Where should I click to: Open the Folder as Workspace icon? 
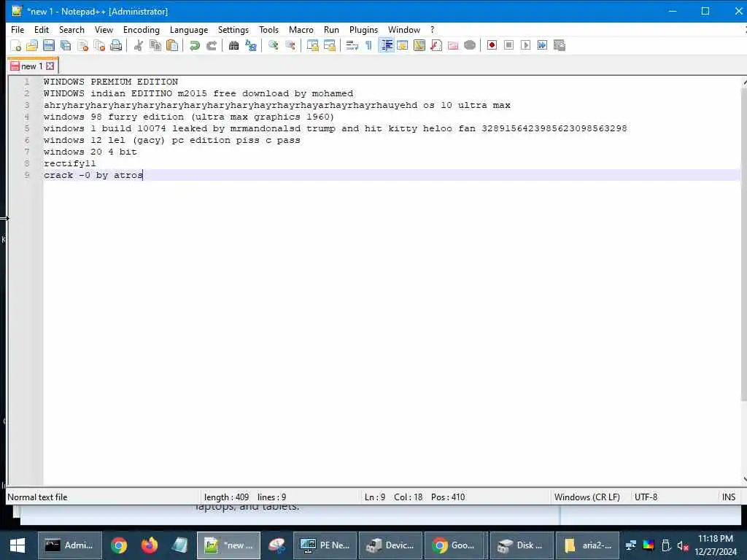tap(452, 45)
